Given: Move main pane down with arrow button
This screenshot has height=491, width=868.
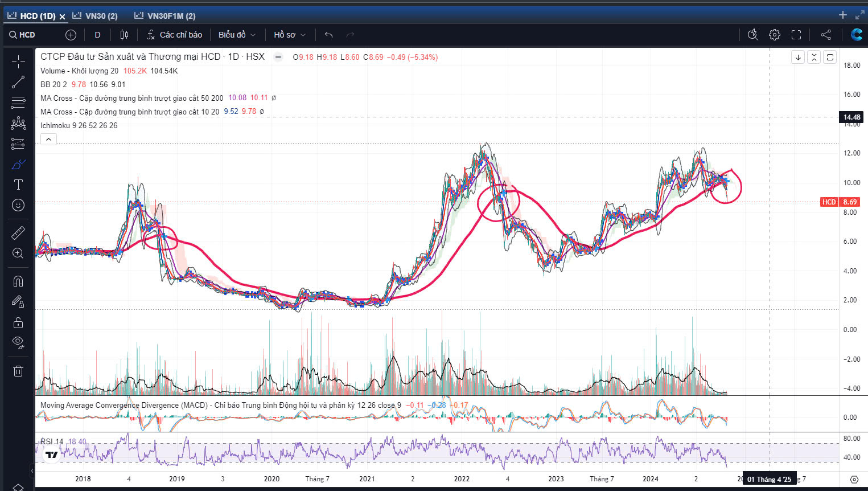Looking at the screenshot, I should [x=798, y=57].
